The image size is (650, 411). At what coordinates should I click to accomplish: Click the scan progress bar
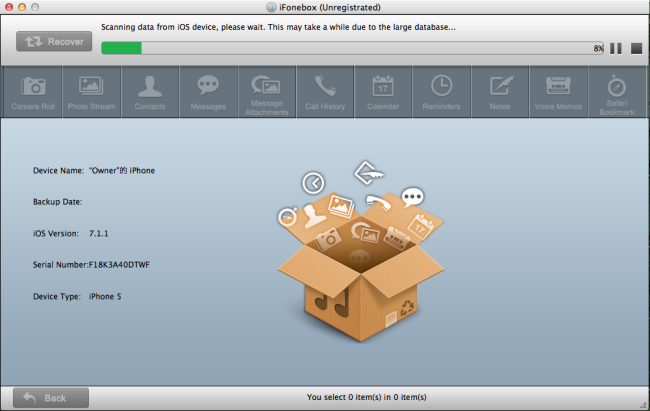click(352, 48)
